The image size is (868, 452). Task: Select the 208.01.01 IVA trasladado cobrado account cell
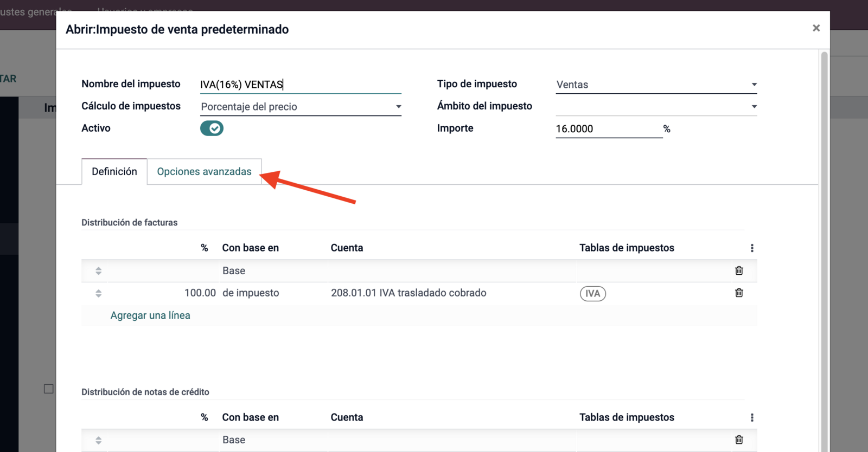tap(409, 293)
